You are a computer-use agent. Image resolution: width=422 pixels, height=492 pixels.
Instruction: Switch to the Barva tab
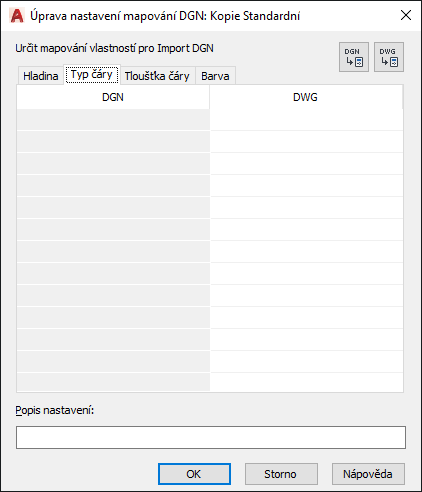215,76
